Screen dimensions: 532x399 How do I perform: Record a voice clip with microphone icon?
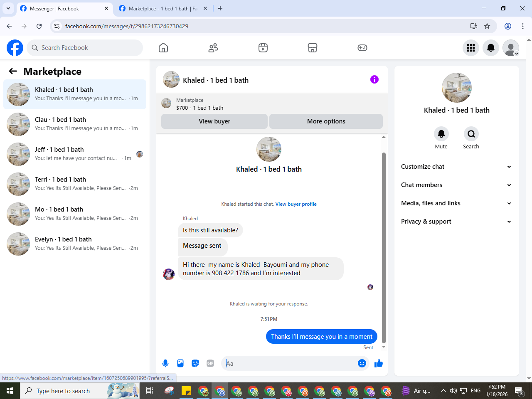pyautogui.click(x=165, y=363)
